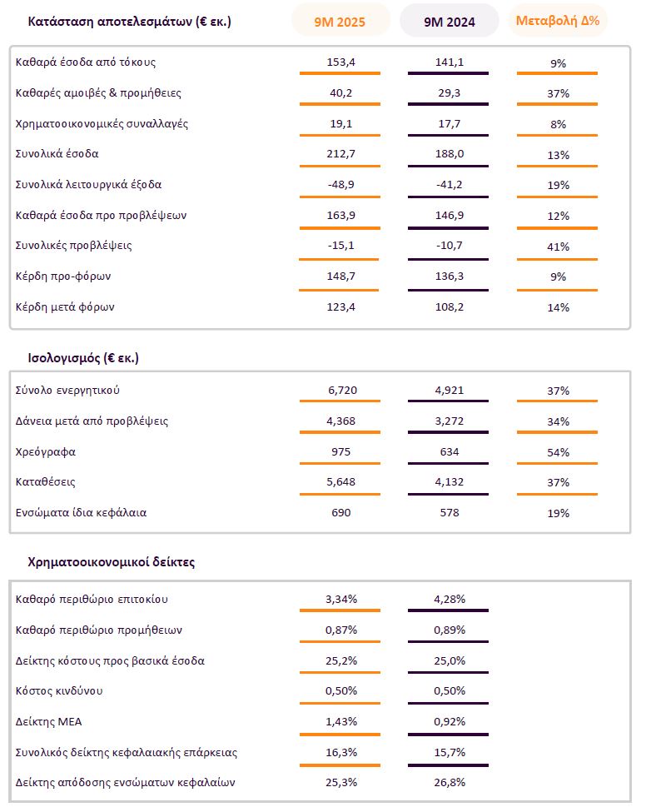Click the Καταθέσεις 2024 value 4,132
646x812 pixels.
[449, 482]
